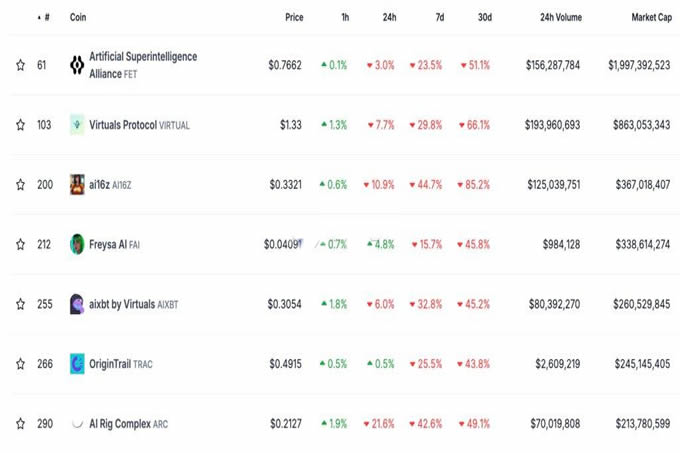
Task: Sort table by Market Cap header
Action: (x=650, y=18)
